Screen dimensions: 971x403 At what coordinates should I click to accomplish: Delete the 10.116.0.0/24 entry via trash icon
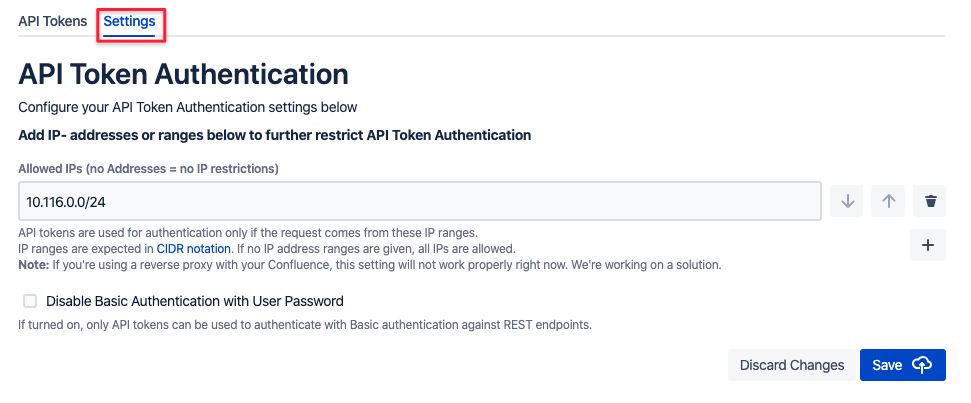(930, 201)
